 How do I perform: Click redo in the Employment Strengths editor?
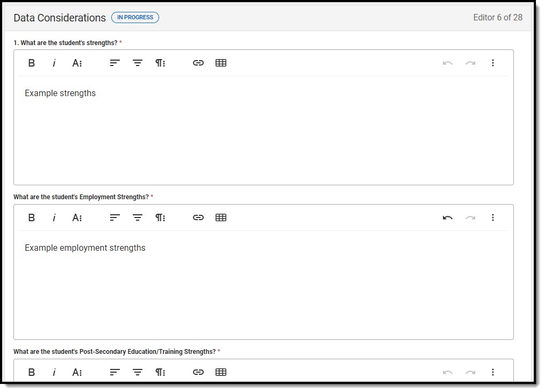click(x=470, y=217)
